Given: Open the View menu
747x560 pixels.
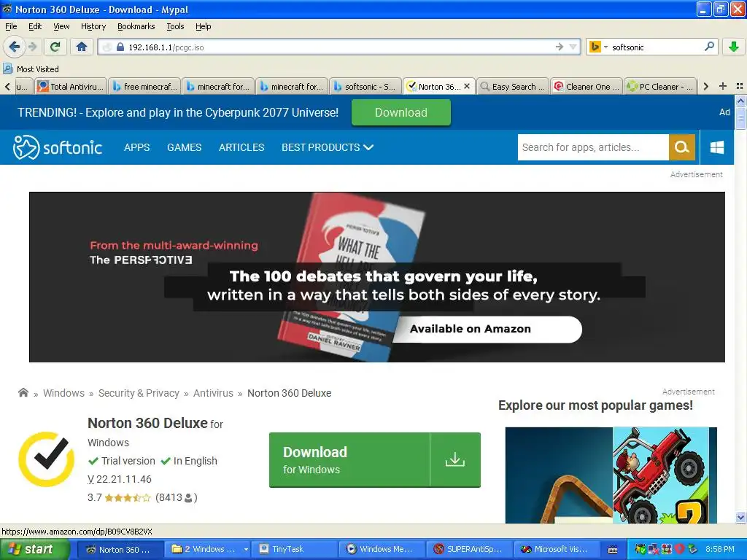Looking at the screenshot, I should [61, 26].
